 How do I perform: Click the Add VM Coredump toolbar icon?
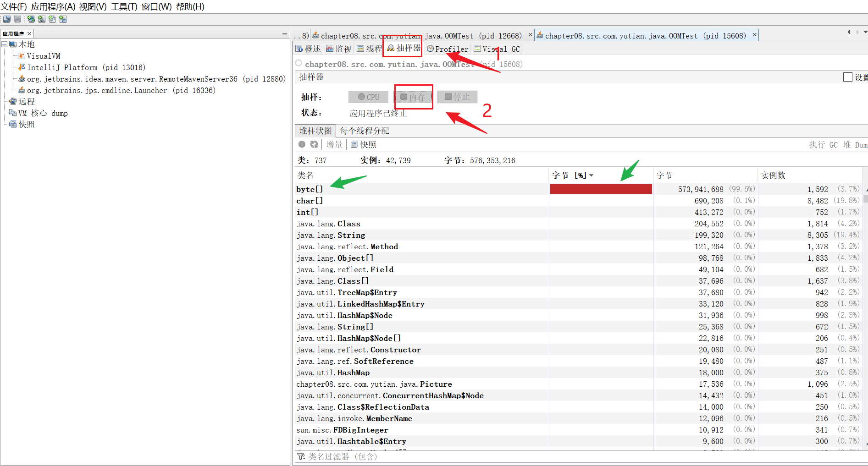(x=52, y=19)
